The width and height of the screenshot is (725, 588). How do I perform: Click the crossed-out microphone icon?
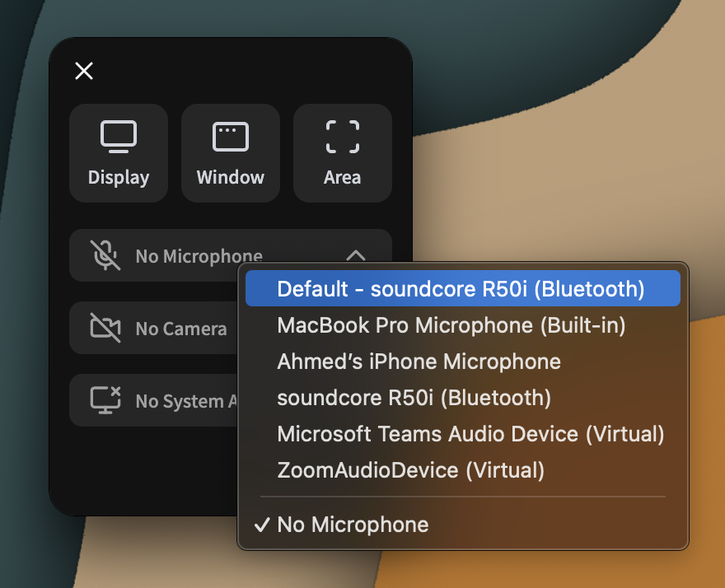point(106,255)
